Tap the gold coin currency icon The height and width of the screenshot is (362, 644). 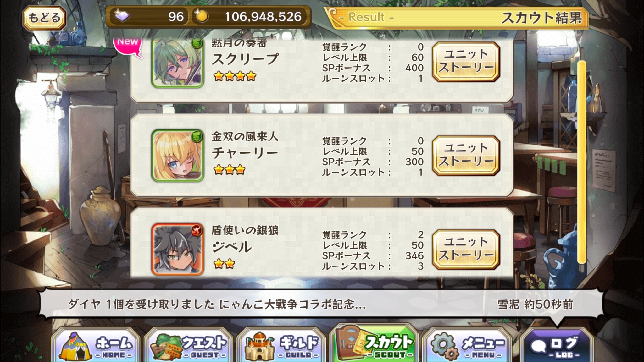point(202,16)
